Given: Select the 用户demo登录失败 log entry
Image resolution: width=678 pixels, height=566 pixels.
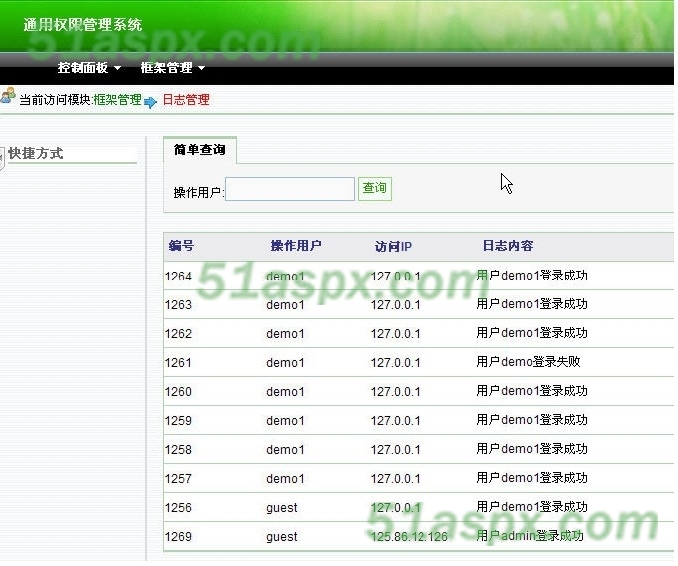Looking at the screenshot, I should [x=528, y=362].
